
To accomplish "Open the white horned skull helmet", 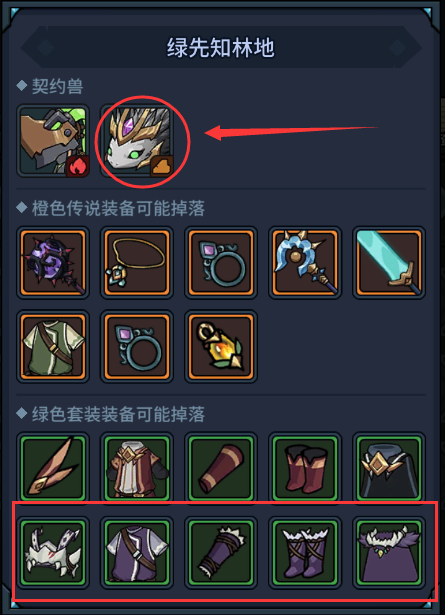I will click(x=53, y=552).
